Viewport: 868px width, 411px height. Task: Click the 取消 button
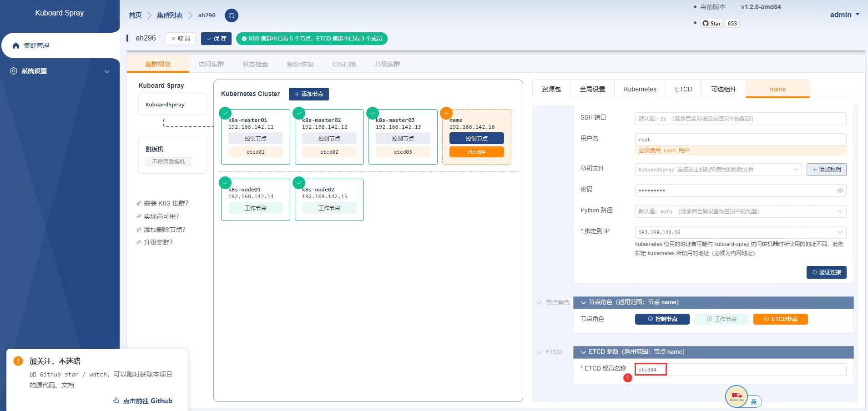click(181, 39)
